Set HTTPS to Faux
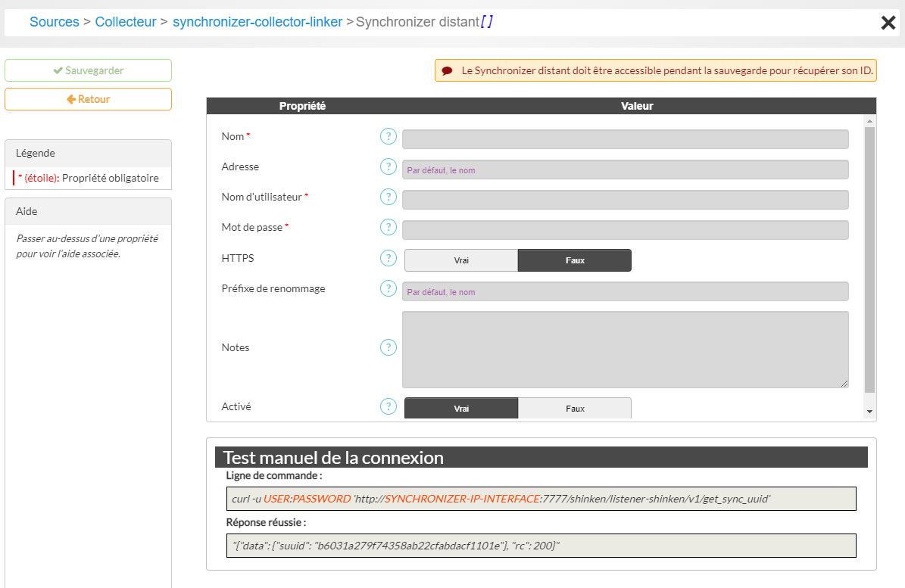905x588 pixels. click(574, 260)
